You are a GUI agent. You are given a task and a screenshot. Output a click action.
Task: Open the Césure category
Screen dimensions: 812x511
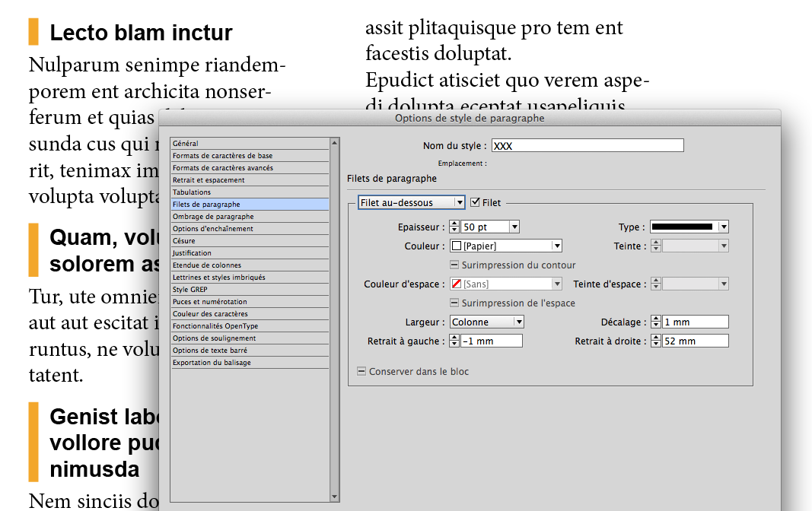pos(250,240)
